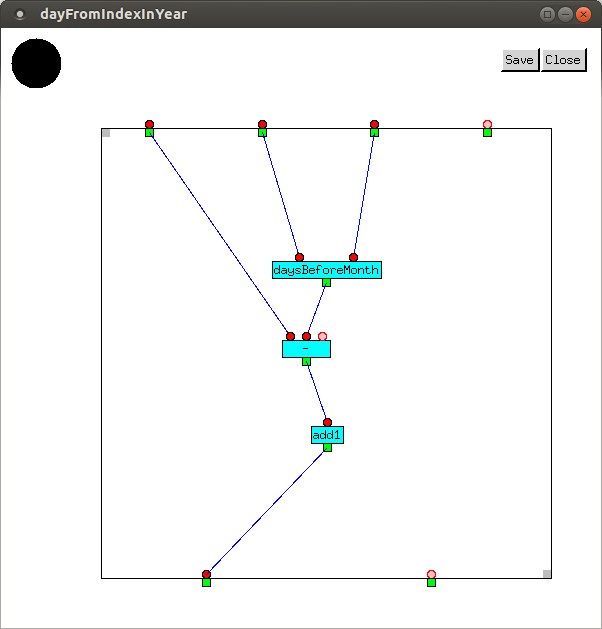The height and width of the screenshot is (629, 602).
Task: Click the second red input port on frame top
Action: click(x=262, y=125)
